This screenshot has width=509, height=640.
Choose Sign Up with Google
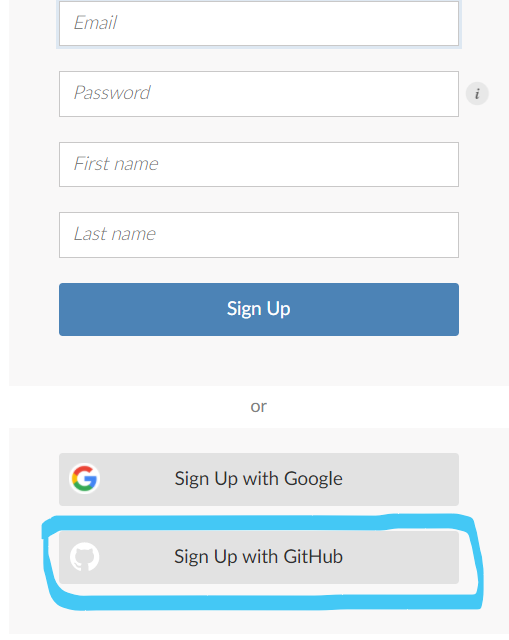pyautogui.click(x=259, y=479)
